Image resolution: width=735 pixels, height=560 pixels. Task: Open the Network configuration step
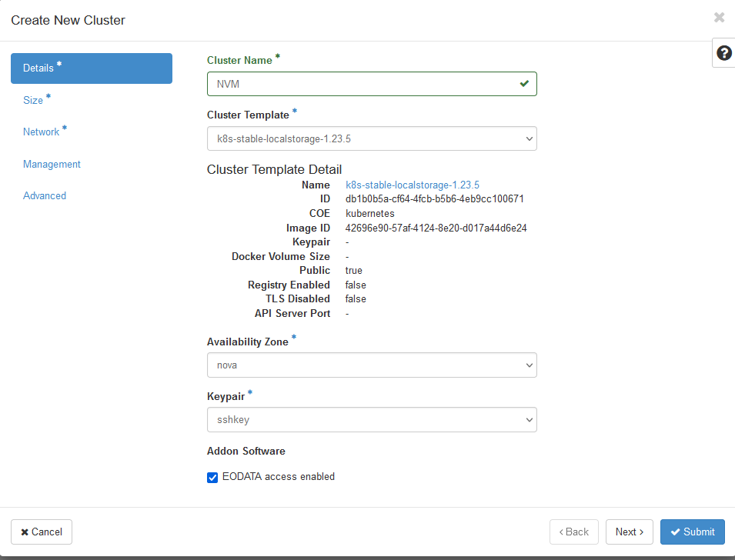[42, 132]
